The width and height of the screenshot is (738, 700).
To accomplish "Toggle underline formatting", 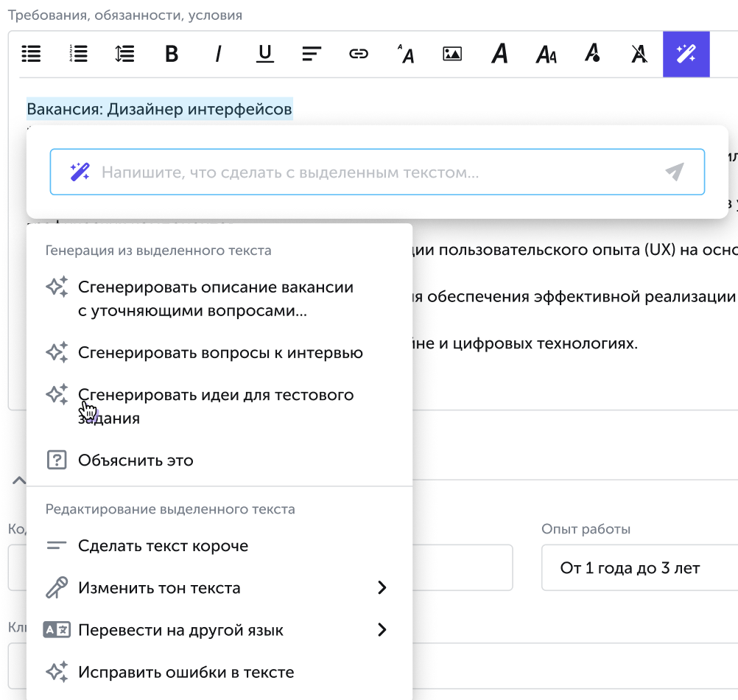I will (x=265, y=54).
